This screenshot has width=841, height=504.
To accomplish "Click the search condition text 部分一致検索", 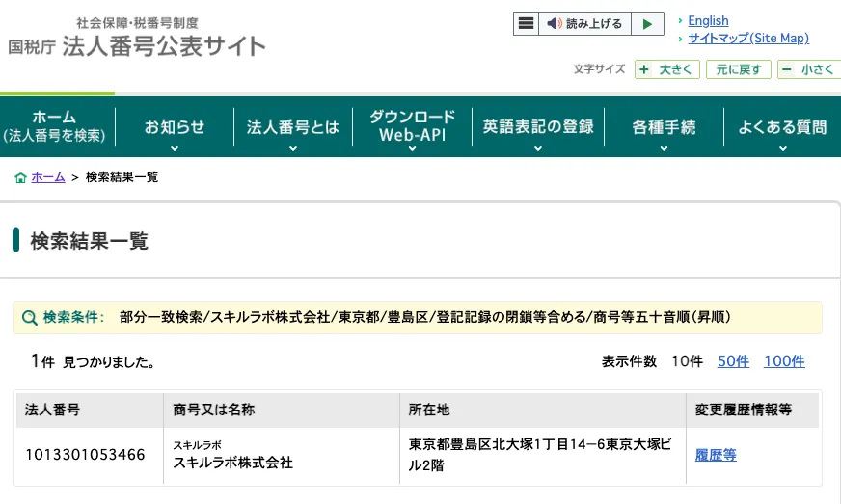I will (x=161, y=317).
